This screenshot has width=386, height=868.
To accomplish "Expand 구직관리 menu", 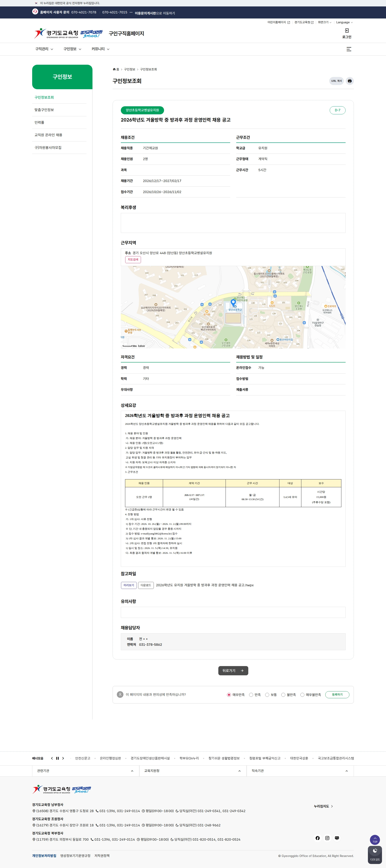I will pyautogui.click(x=44, y=49).
